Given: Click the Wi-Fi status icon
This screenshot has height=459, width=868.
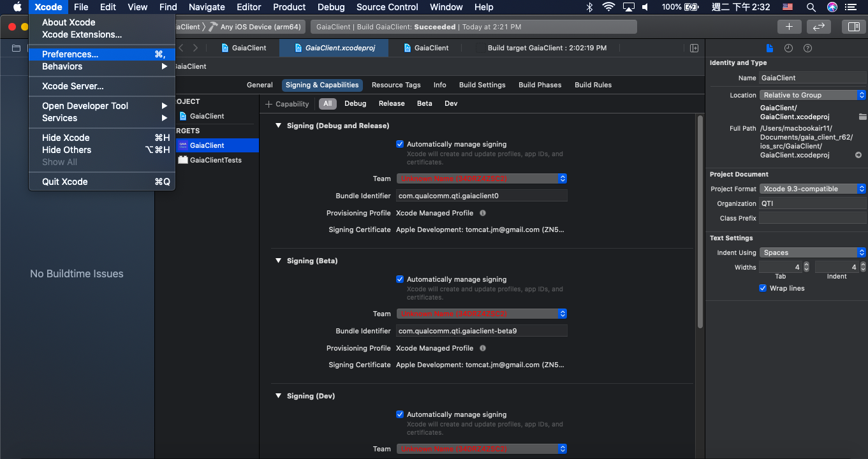Looking at the screenshot, I should pos(608,7).
